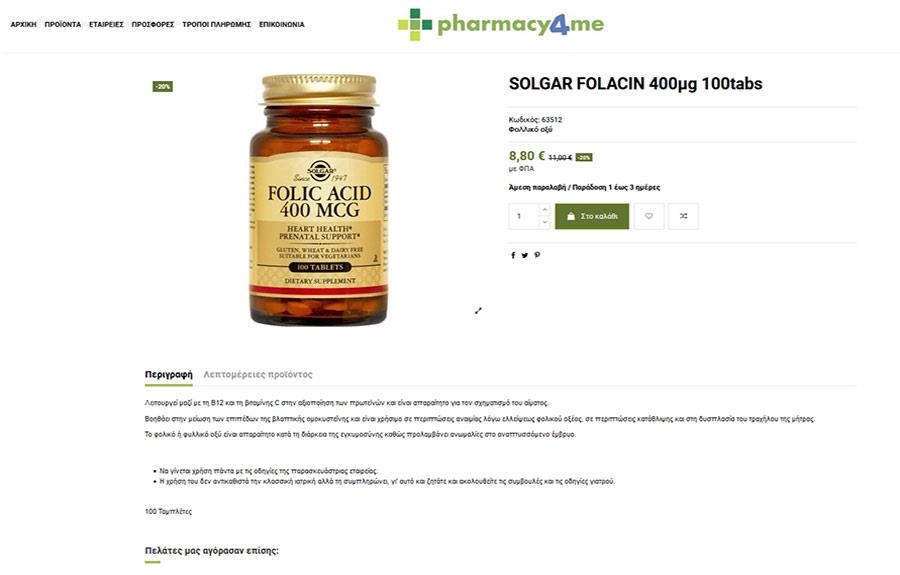Switch to Λεπτομέρειες προϊόντος tab
900x575 pixels.
[x=258, y=375]
